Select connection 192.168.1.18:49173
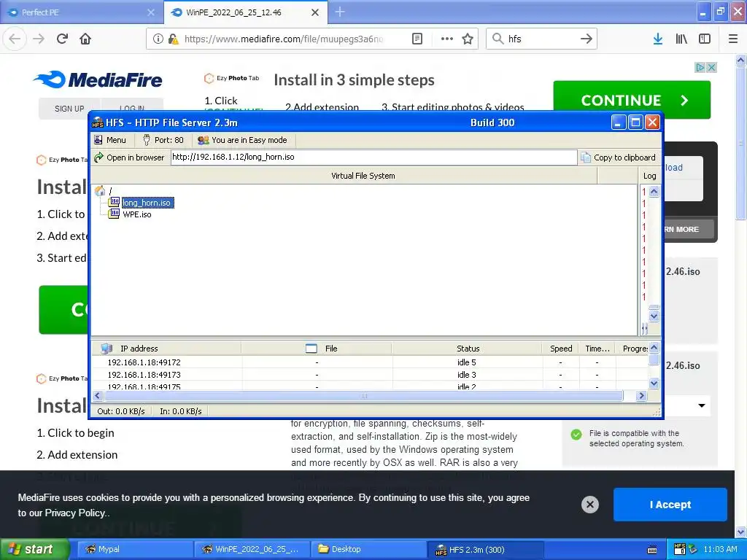 point(144,375)
